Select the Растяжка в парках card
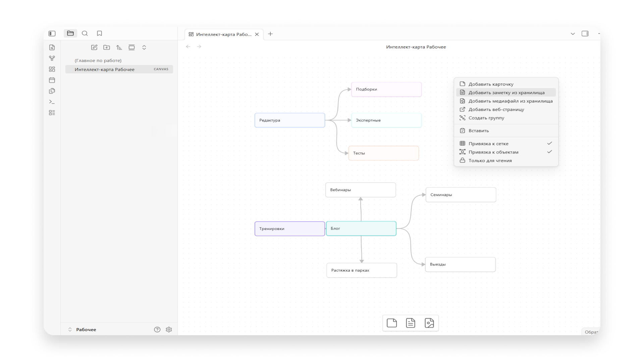644x362 pixels. click(x=362, y=270)
